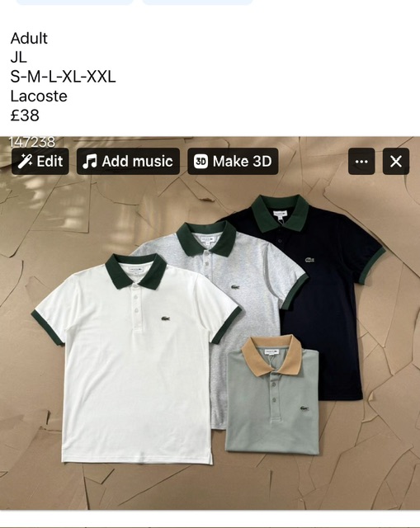Click the left light-blue pill button at top
Viewport: 420px width, 528px height.
75,2
